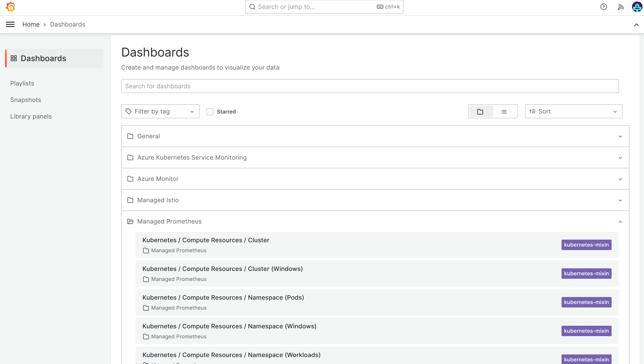Click folder icon under Cluster (Windows) dashboard

click(146, 279)
